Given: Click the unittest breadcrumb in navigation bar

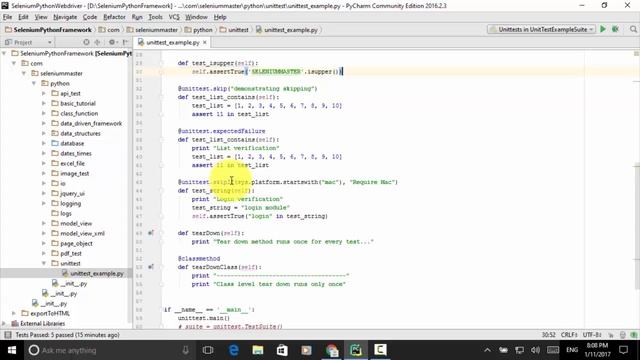Looking at the screenshot, I should 234,30.
